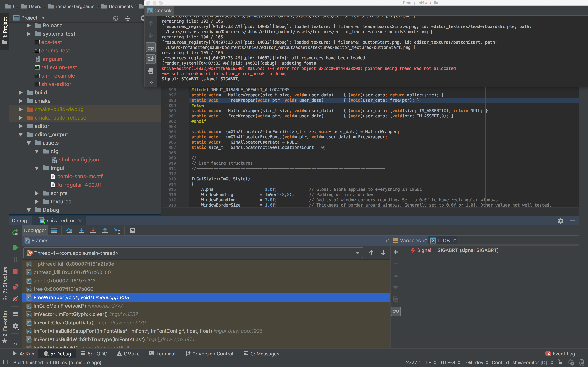Viewport: 588px width, 367px height.
Task: Click the Git dev branch in status bar
Action: point(475,362)
